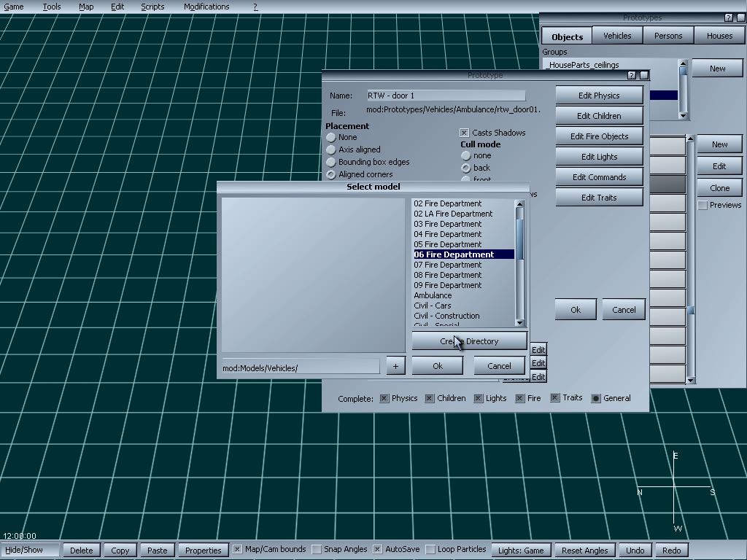Open the Game menu
Screen dimensions: 747x560
coord(14,7)
